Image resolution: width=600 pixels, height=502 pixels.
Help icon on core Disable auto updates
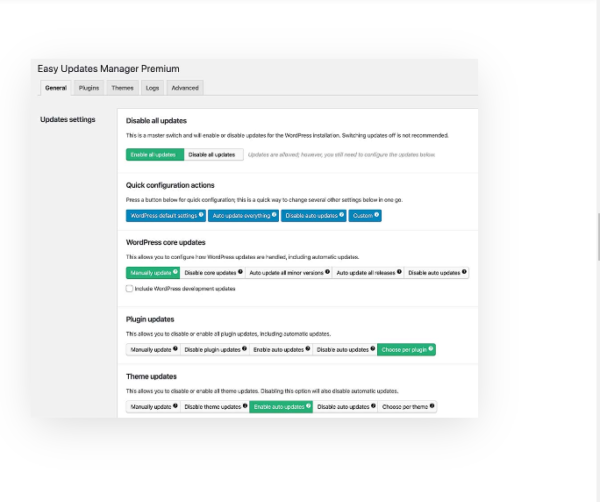[464, 272]
